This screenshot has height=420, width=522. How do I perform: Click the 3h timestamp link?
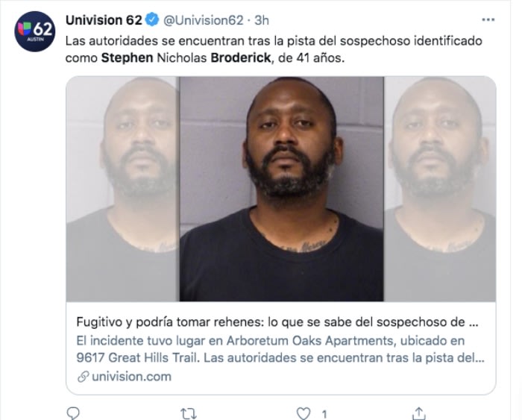pos(262,20)
